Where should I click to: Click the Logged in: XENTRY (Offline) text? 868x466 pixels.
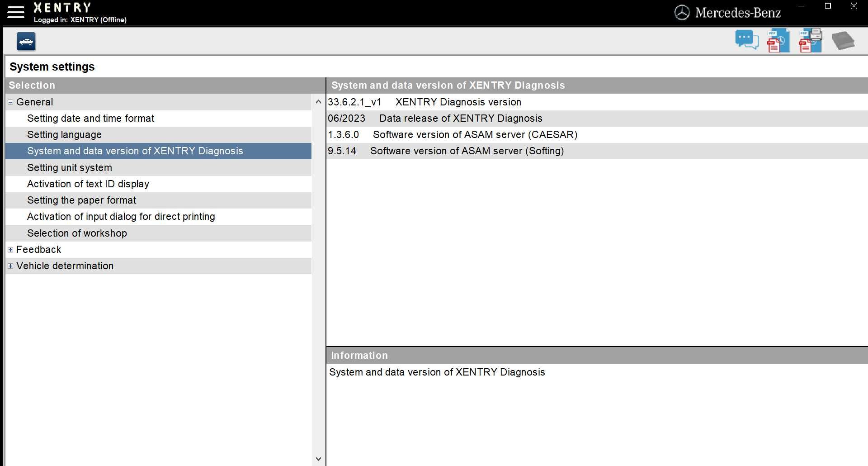[x=80, y=20]
